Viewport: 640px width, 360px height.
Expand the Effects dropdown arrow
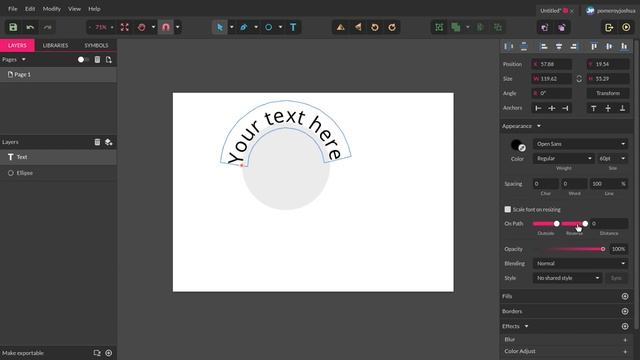(527, 326)
